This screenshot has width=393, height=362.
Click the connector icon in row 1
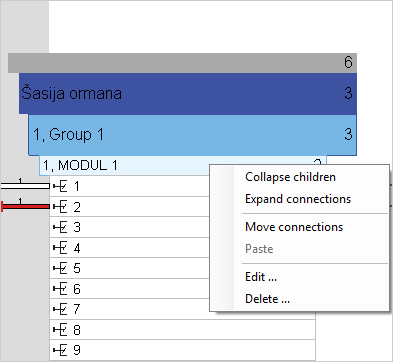pos(60,186)
